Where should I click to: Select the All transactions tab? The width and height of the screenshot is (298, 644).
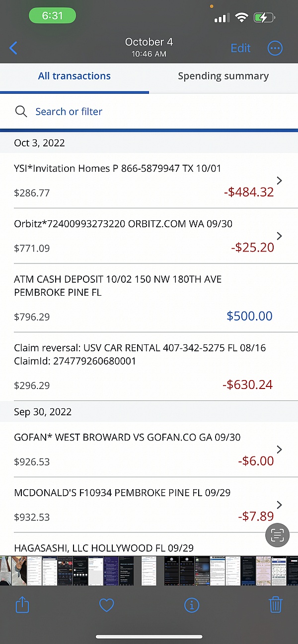[x=74, y=76]
